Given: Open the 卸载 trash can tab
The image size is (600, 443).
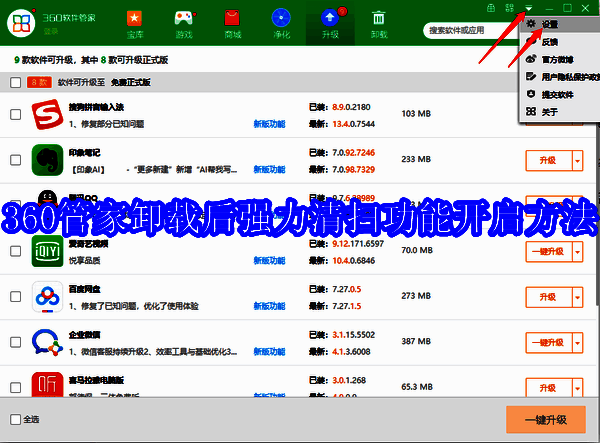Looking at the screenshot, I should coord(379,24).
